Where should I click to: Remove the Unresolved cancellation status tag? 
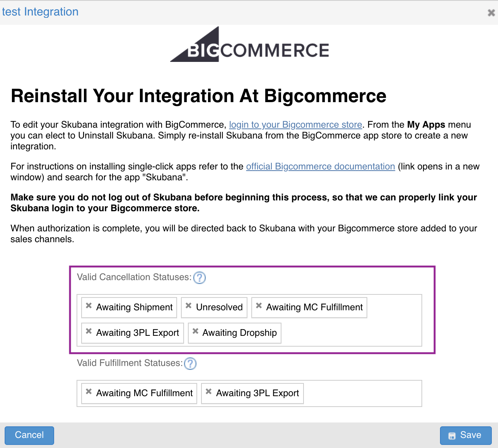pyautogui.click(x=188, y=306)
